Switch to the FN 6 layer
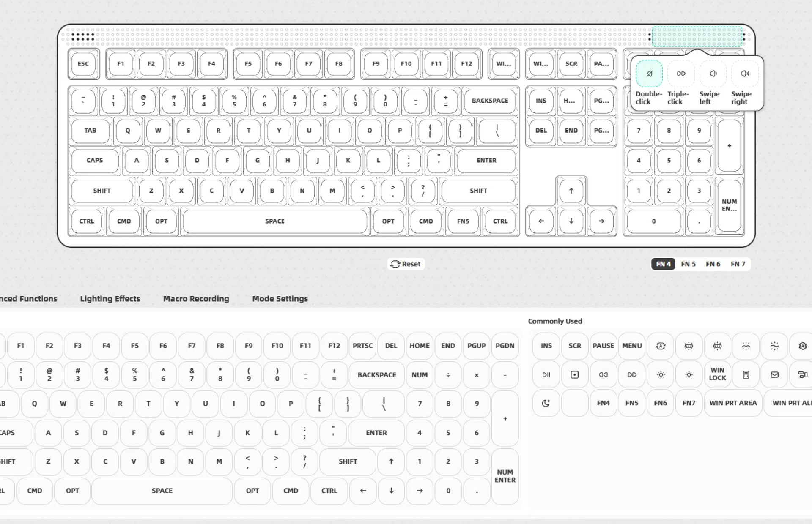Image resolution: width=812 pixels, height=524 pixels. 713,264
